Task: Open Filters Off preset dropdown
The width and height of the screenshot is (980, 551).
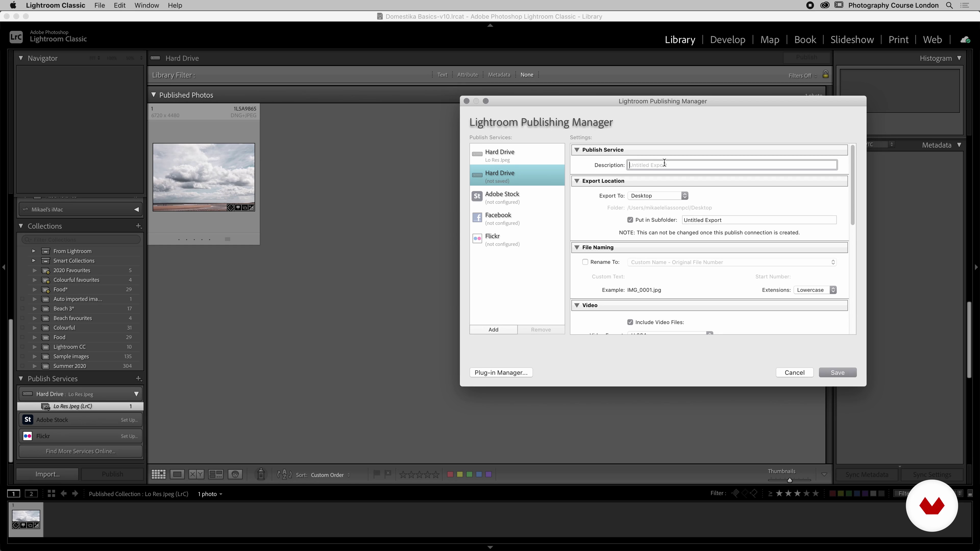Action: pyautogui.click(x=802, y=76)
